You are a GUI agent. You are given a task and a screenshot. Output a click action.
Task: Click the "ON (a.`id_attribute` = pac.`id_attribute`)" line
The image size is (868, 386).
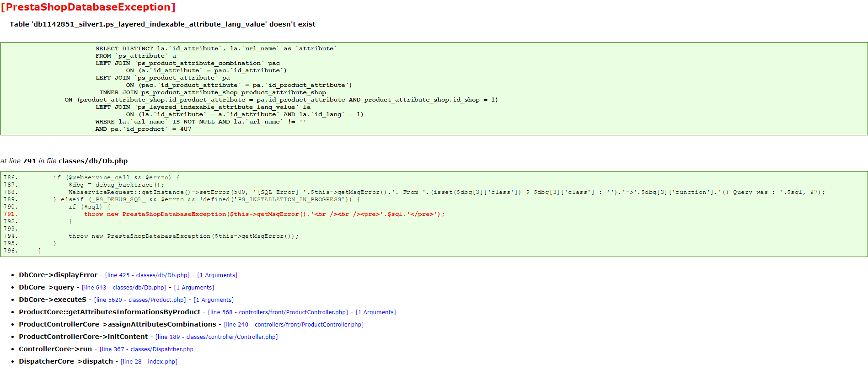click(206, 70)
